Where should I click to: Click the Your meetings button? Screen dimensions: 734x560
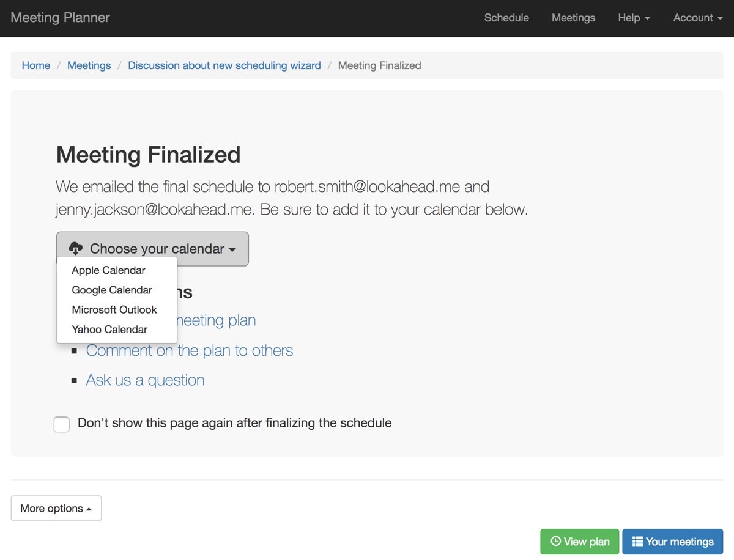(672, 542)
